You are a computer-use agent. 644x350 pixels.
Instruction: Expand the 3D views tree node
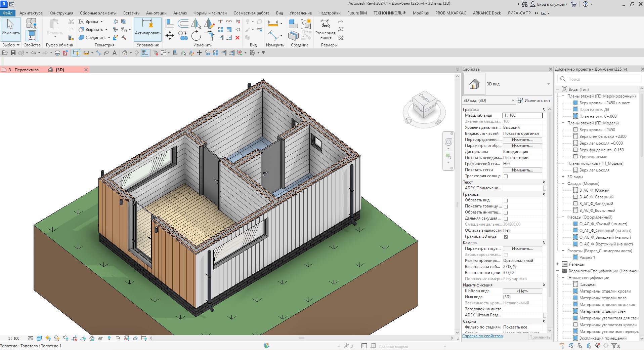563,177
